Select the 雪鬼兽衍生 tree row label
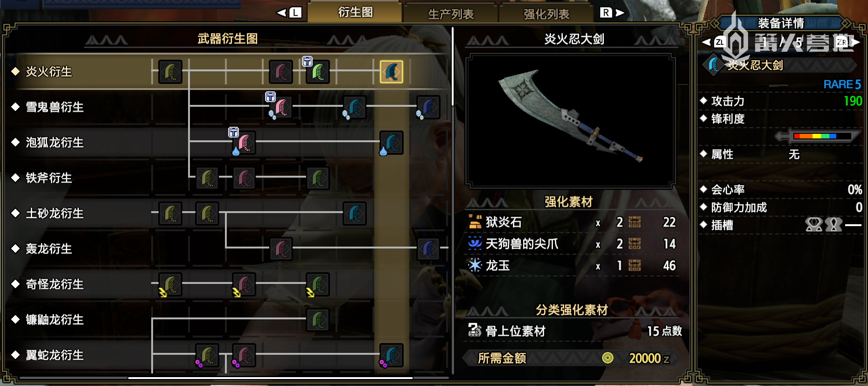This screenshot has width=868, height=386. tap(55, 107)
